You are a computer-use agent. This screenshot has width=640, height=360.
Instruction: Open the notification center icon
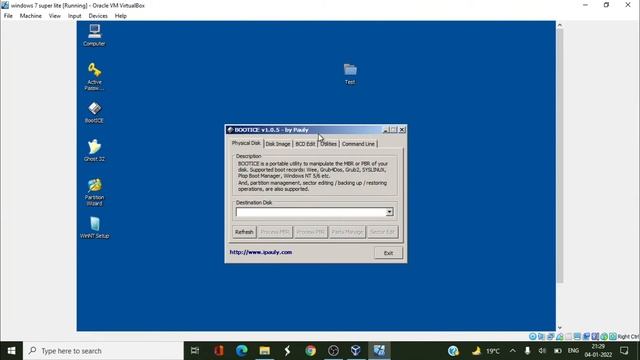pyautogui.click(x=624, y=351)
